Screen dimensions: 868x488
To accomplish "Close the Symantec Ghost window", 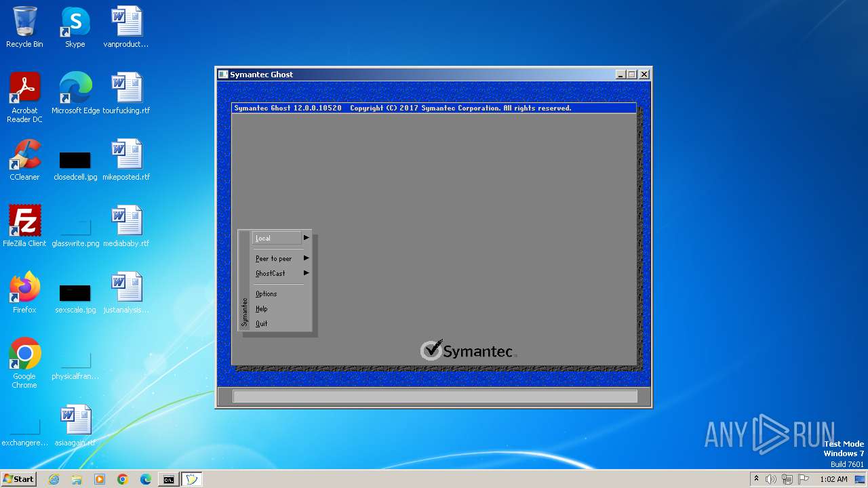I will (644, 75).
